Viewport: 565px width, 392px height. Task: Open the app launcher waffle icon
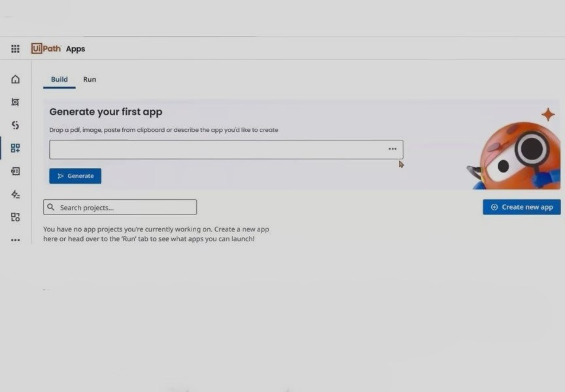click(x=15, y=48)
